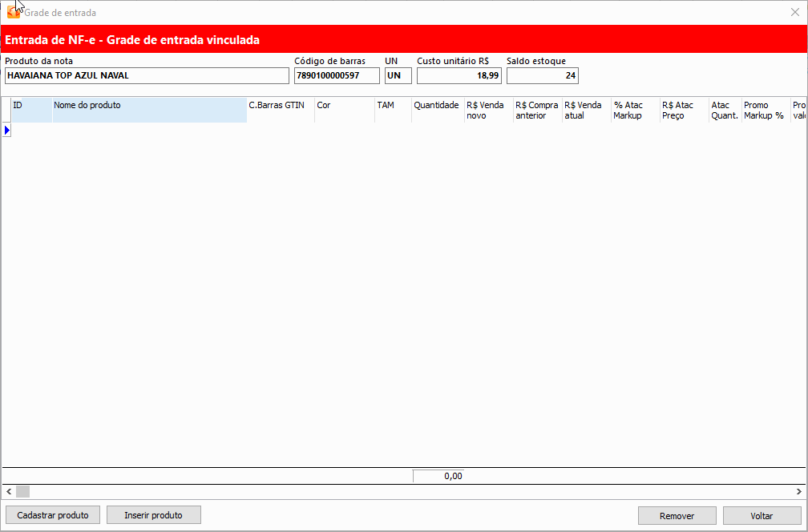
Task: Click the UN unit field
Action: click(398, 76)
